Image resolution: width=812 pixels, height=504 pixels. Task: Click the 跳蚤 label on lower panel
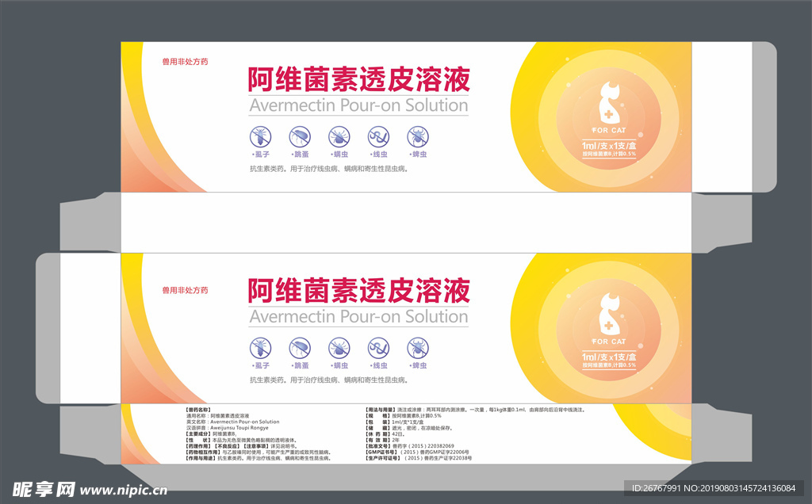coord(300,365)
